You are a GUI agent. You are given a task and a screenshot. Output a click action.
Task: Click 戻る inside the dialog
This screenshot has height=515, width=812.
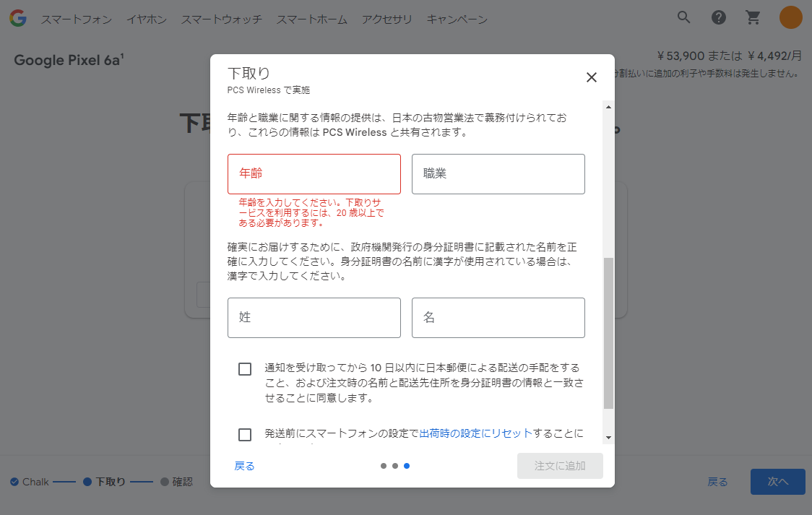coord(244,466)
